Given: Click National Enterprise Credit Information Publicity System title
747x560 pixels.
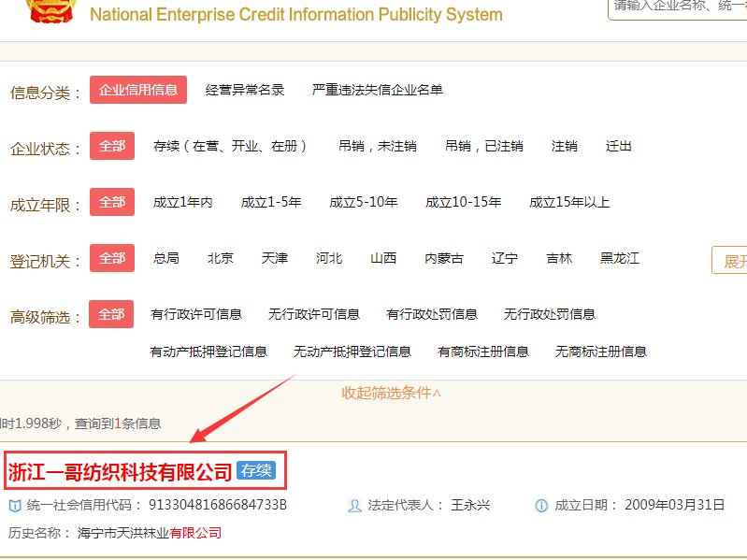Looking at the screenshot, I should (x=296, y=14).
